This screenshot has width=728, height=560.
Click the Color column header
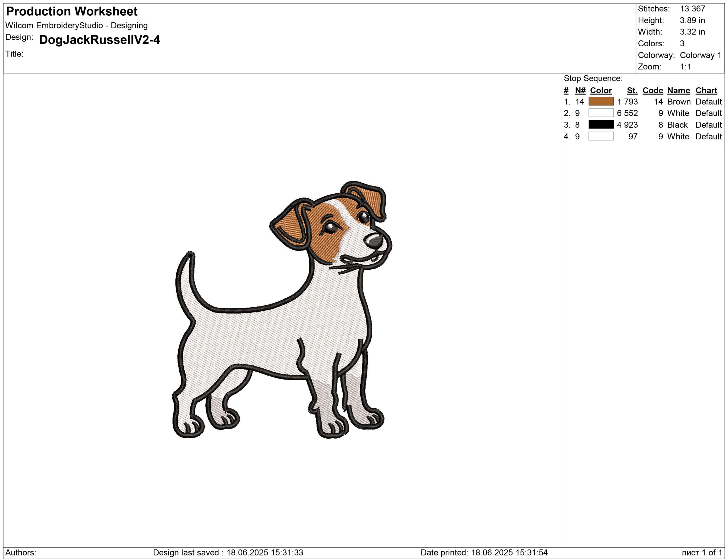point(601,91)
